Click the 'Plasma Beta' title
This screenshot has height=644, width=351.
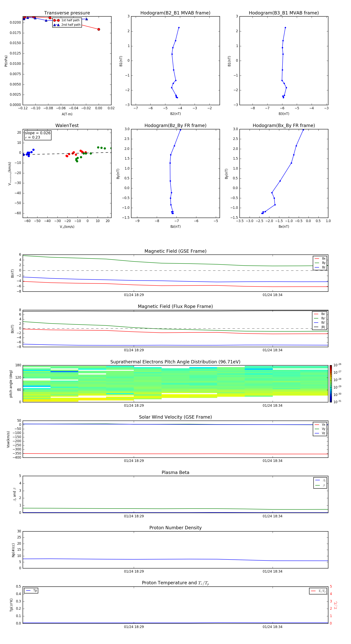tap(175, 472)
